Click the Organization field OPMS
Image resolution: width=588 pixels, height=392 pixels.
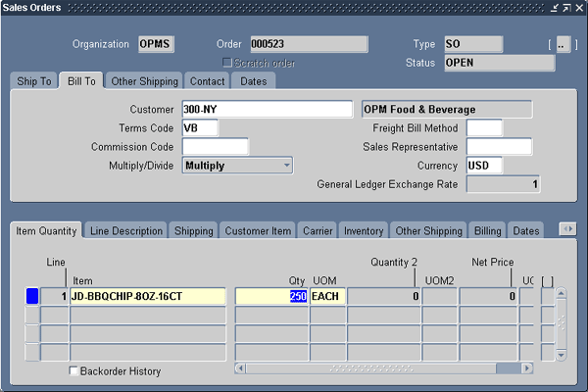click(156, 44)
